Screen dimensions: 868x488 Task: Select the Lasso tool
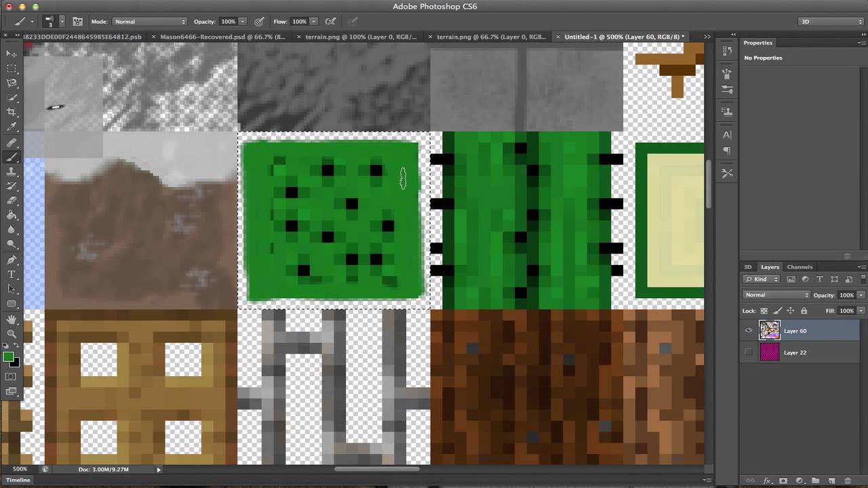pos(12,83)
